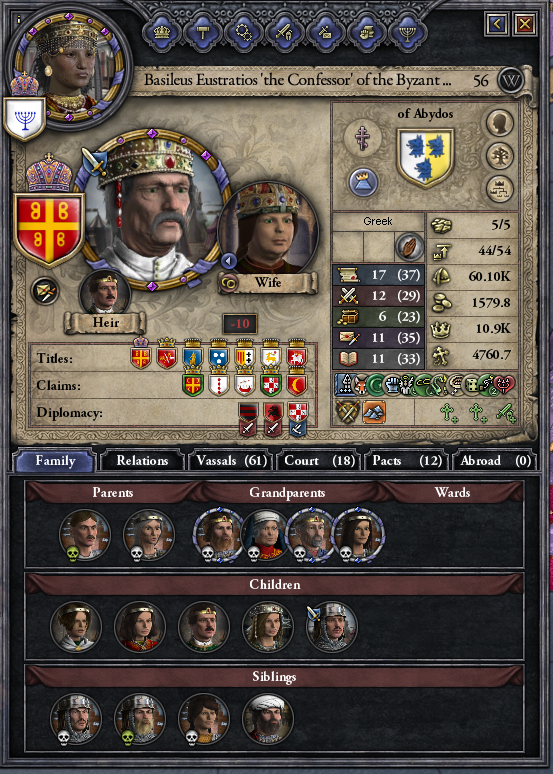The image size is (553, 774).
Task: Click the Wikipedia W icon beside age
Action: (511, 80)
